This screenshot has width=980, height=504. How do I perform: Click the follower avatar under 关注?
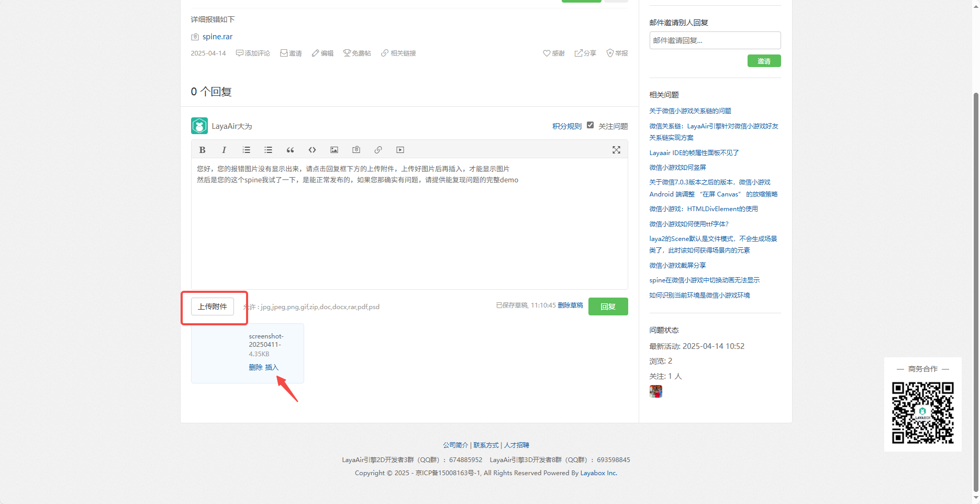tap(655, 391)
